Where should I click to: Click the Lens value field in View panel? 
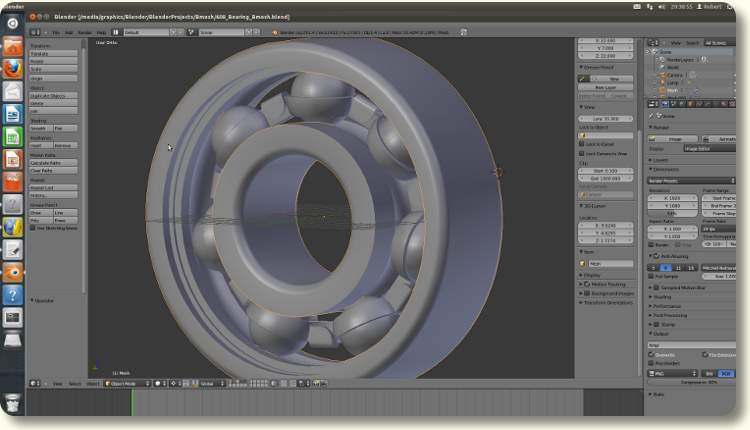pyautogui.click(x=605, y=119)
